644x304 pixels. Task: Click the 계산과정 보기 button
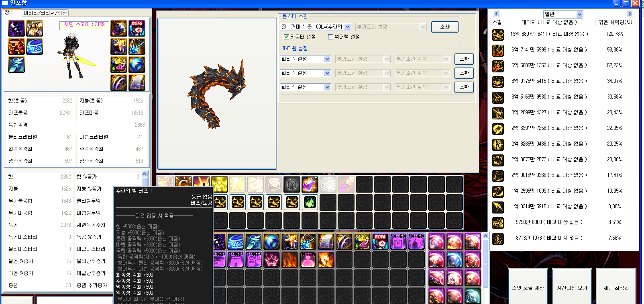point(572,287)
